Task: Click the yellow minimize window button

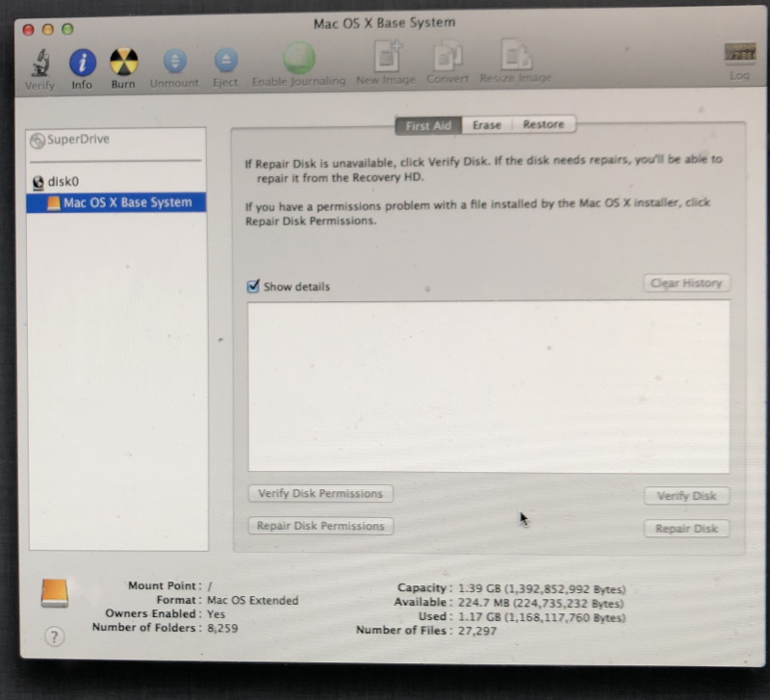Action: point(48,30)
